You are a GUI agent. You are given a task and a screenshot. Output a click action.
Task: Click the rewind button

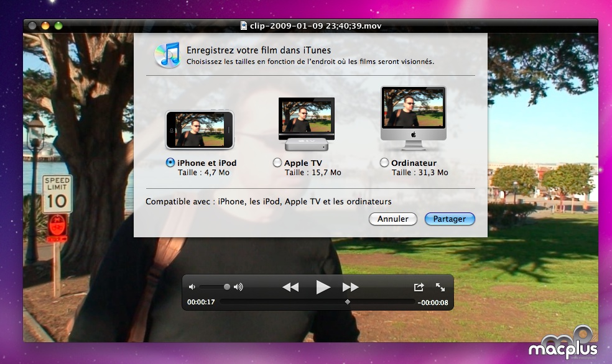(290, 287)
